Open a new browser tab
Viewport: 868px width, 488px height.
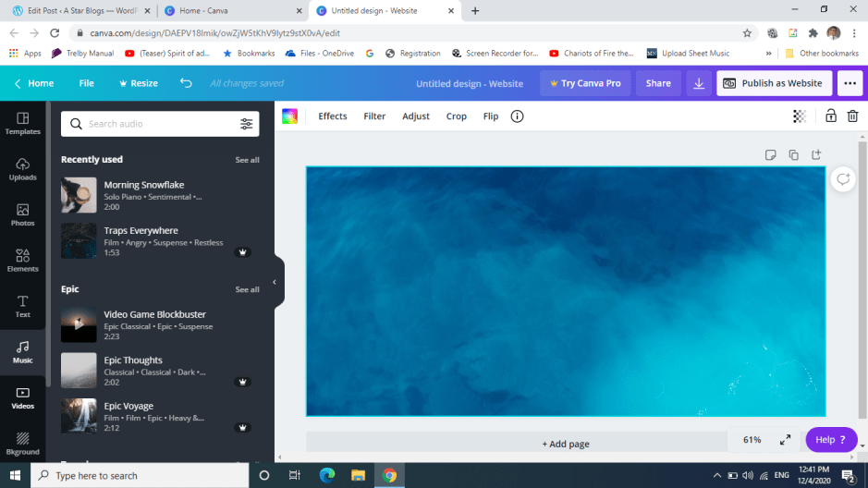[x=475, y=10]
